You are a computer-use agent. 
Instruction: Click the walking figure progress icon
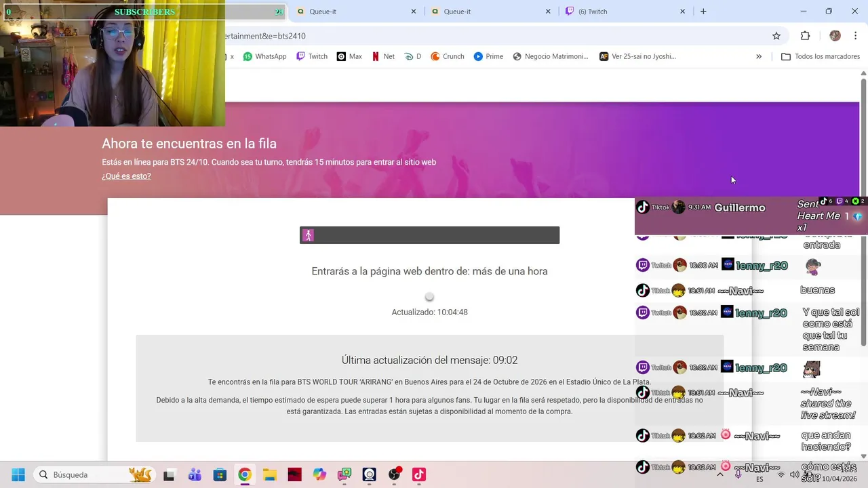[308, 235]
